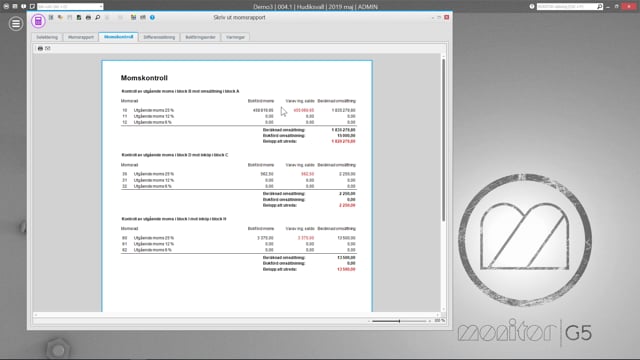Click the 100 % zoom percentage label

point(439,321)
